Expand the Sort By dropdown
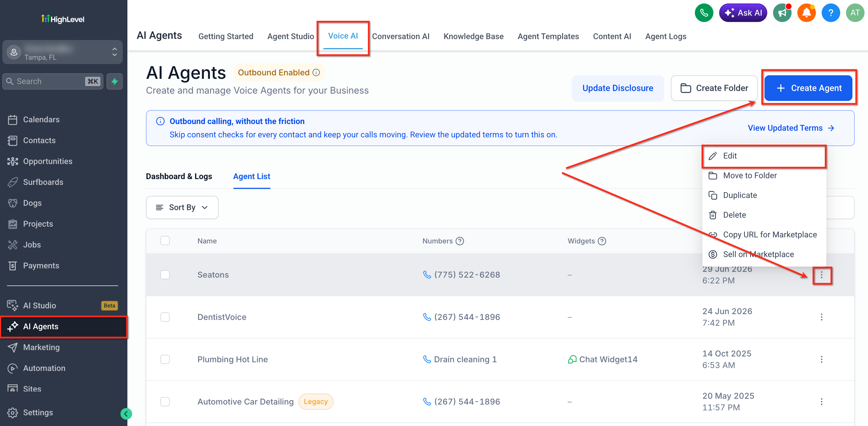This screenshot has width=868, height=426. pos(182,207)
